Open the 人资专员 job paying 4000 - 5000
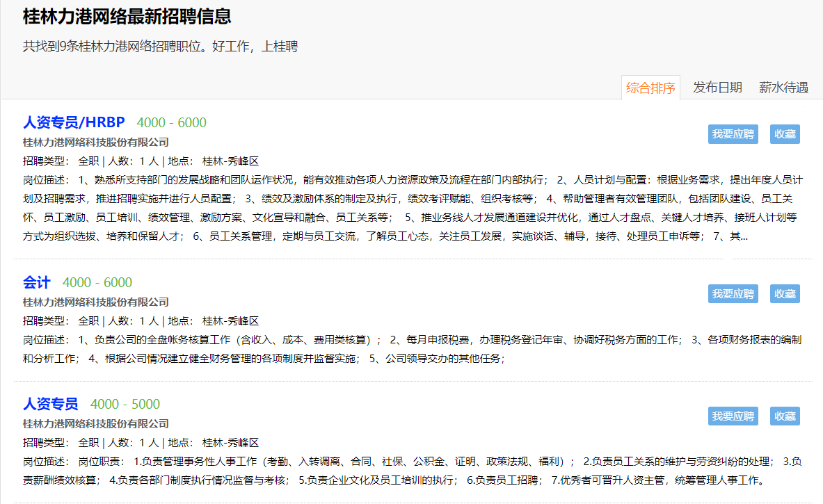The width and height of the screenshot is (823, 504). [x=50, y=404]
